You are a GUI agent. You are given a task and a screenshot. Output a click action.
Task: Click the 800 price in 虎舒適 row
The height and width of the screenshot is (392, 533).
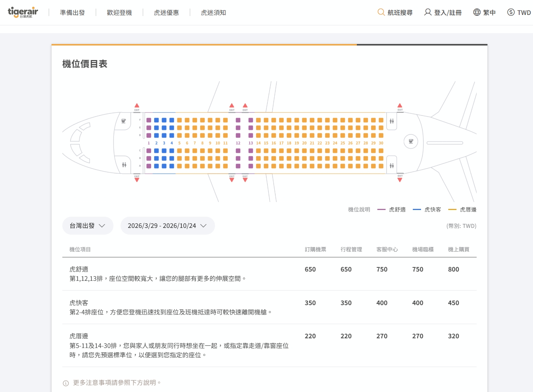click(453, 269)
